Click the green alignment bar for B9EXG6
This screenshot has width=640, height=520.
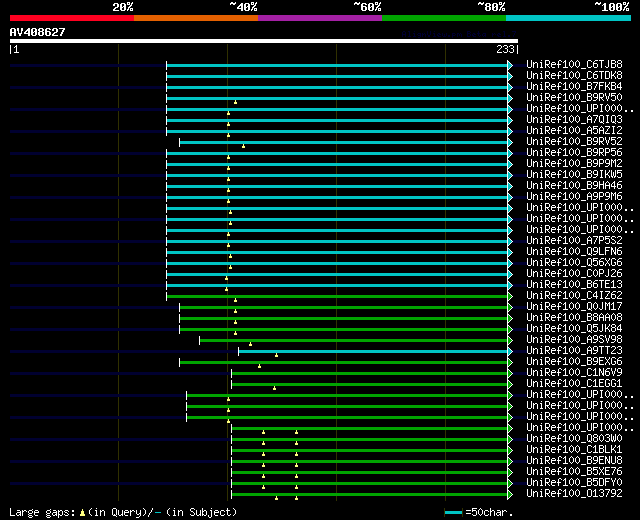pos(343,363)
